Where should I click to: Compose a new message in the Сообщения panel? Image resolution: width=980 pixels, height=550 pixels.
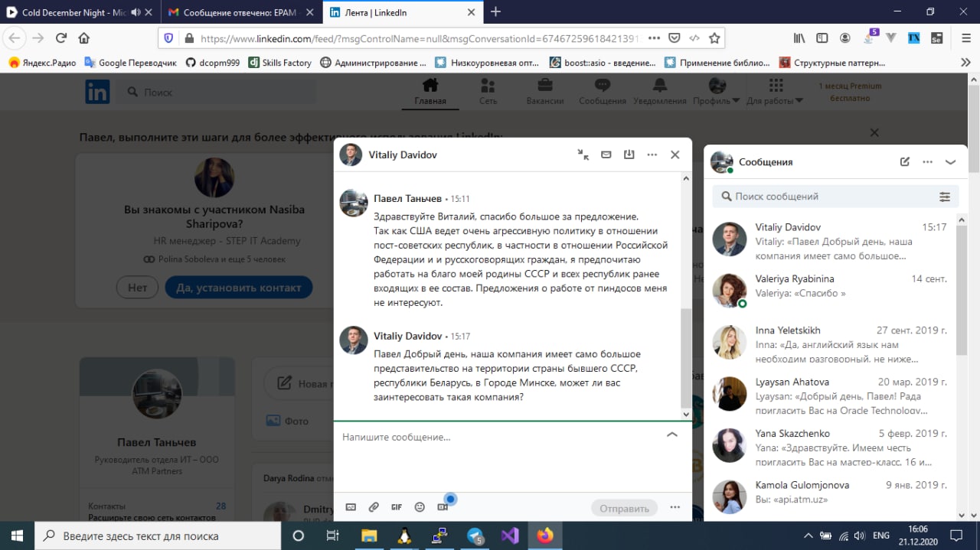[905, 162]
